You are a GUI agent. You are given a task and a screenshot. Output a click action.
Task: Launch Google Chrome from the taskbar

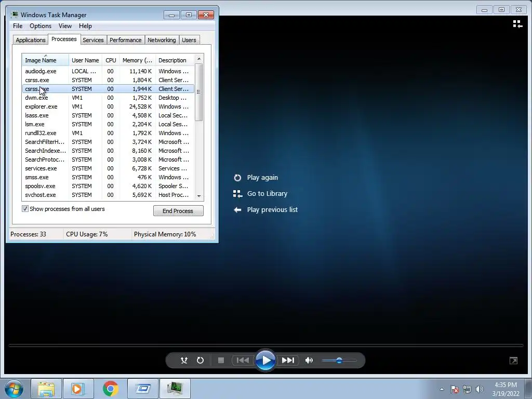click(x=110, y=389)
